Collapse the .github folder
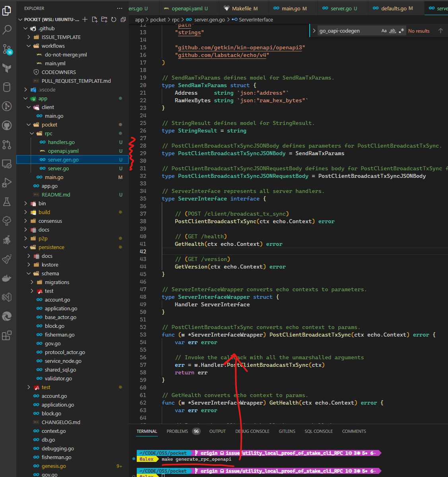 point(25,28)
